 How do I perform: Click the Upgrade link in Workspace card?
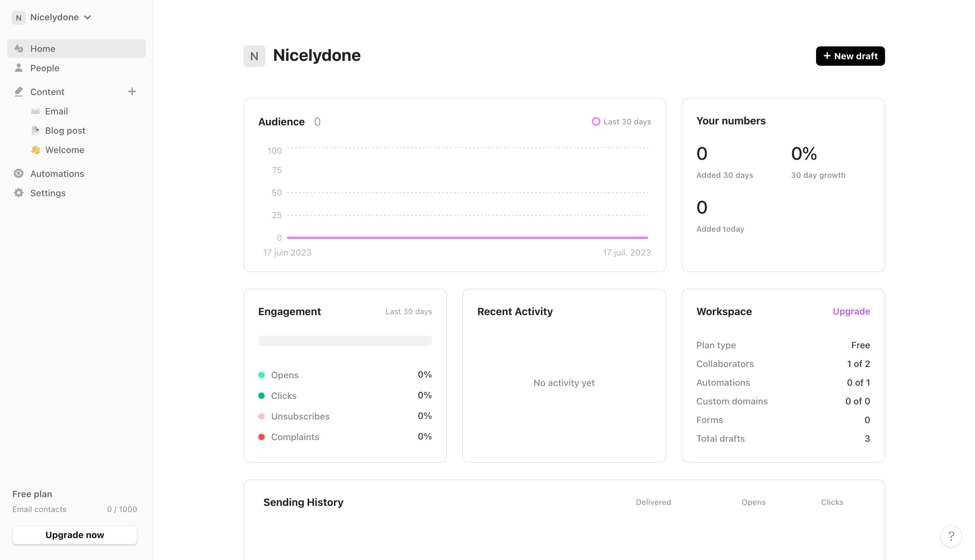coord(851,311)
